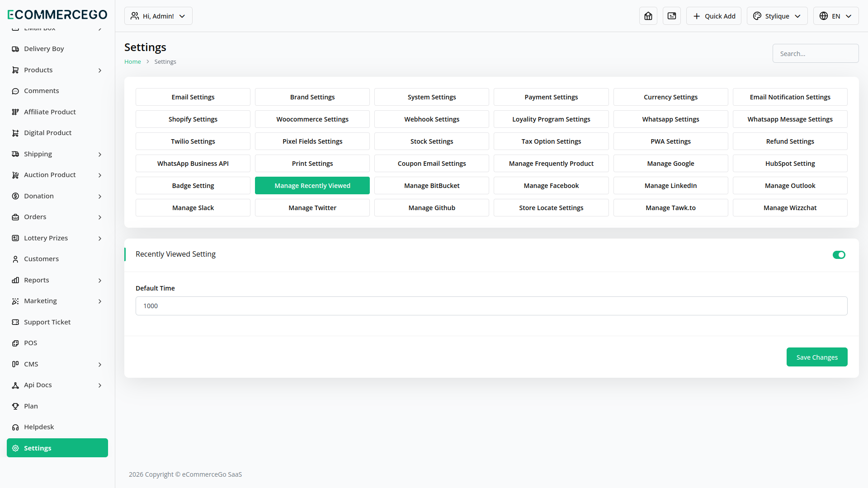
Task: Click the store home icon in header
Action: point(648,16)
